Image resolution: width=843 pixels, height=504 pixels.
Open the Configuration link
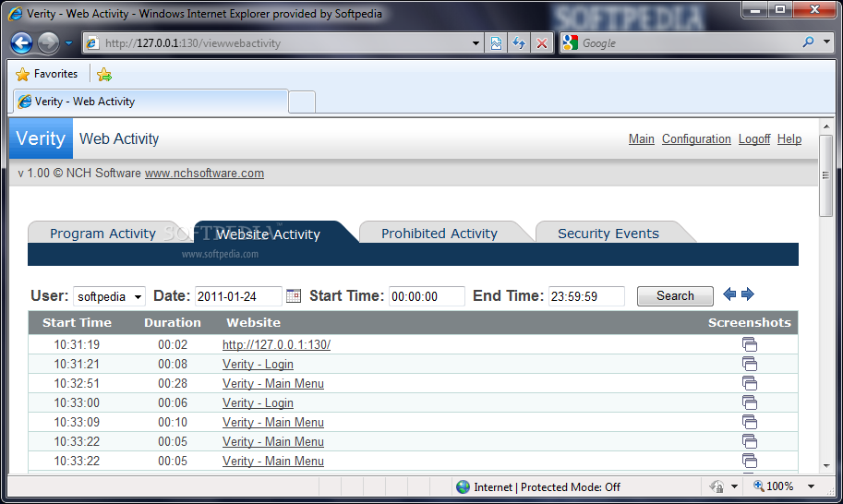tap(696, 139)
